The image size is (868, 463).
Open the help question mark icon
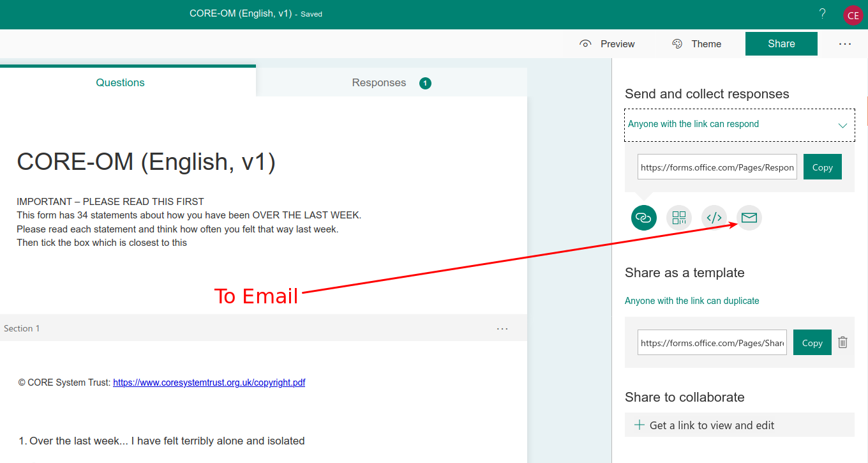click(x=822, y=13)
